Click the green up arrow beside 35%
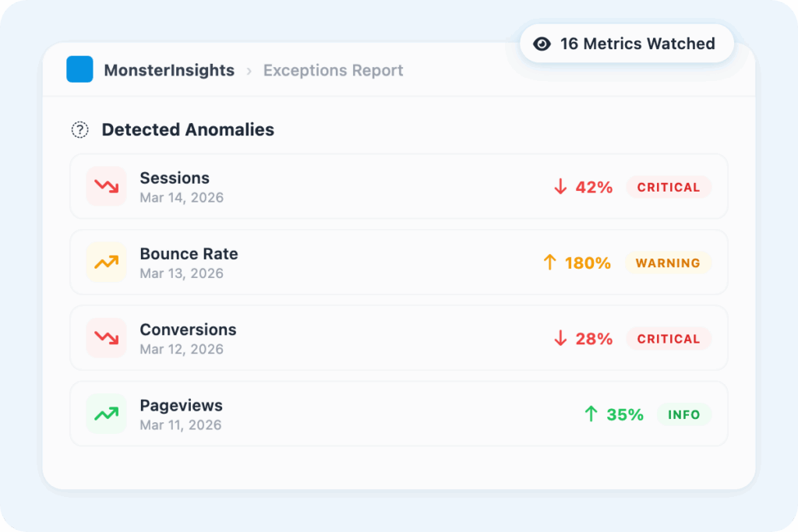 [x=591, y=414]
